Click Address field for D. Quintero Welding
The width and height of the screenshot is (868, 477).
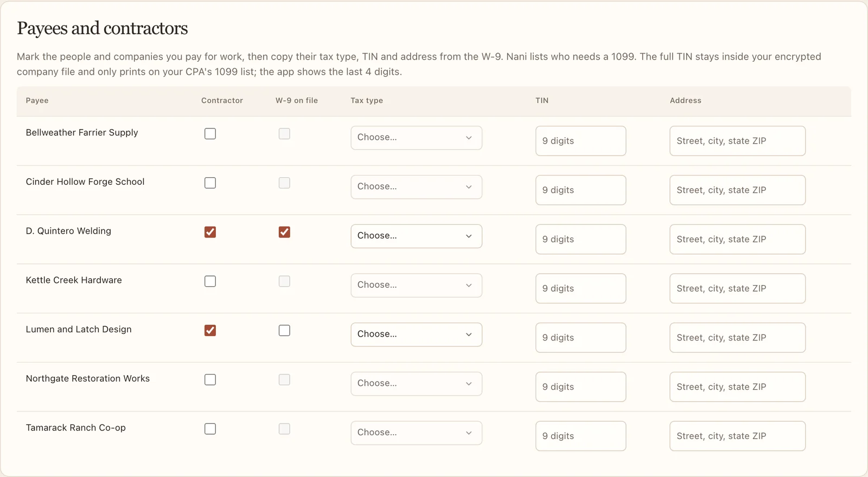[737, 239]
